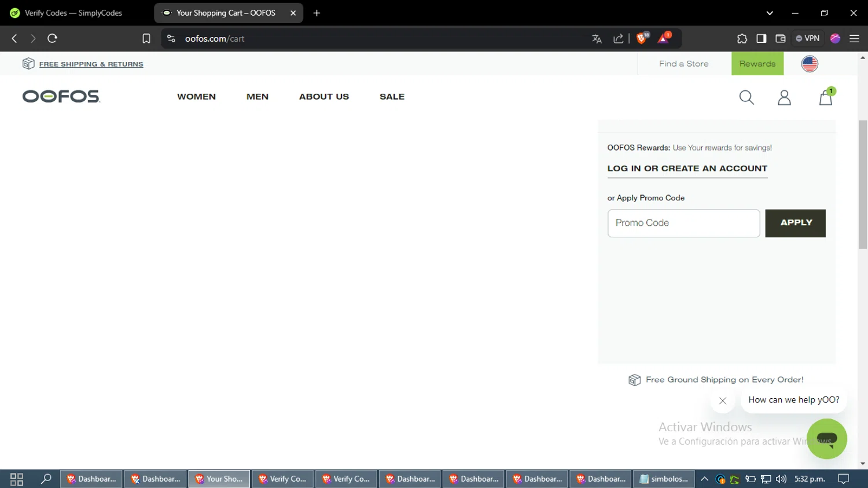868x488 pixels.
Task: Open the SALE navigation menu
Action: click(392, 97)
